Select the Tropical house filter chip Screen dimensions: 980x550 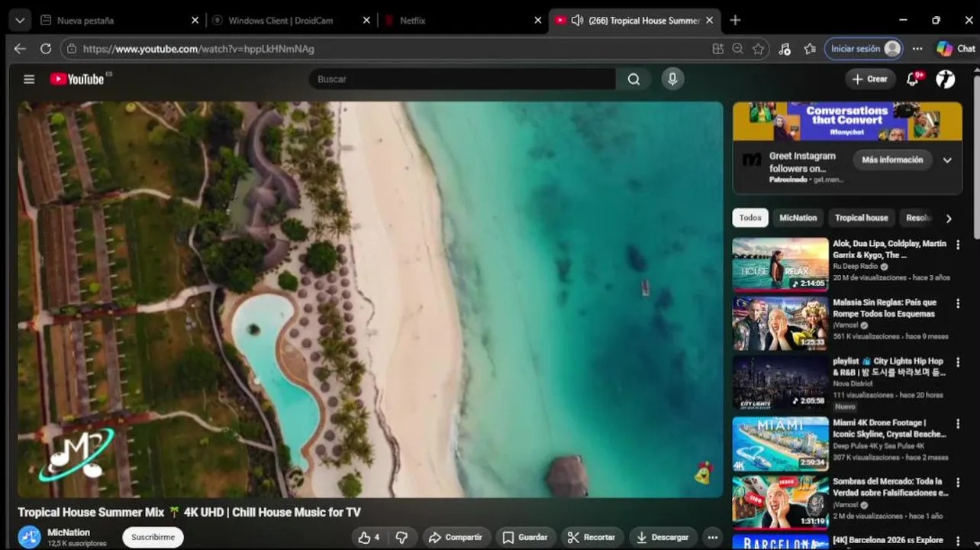[861, 218]
